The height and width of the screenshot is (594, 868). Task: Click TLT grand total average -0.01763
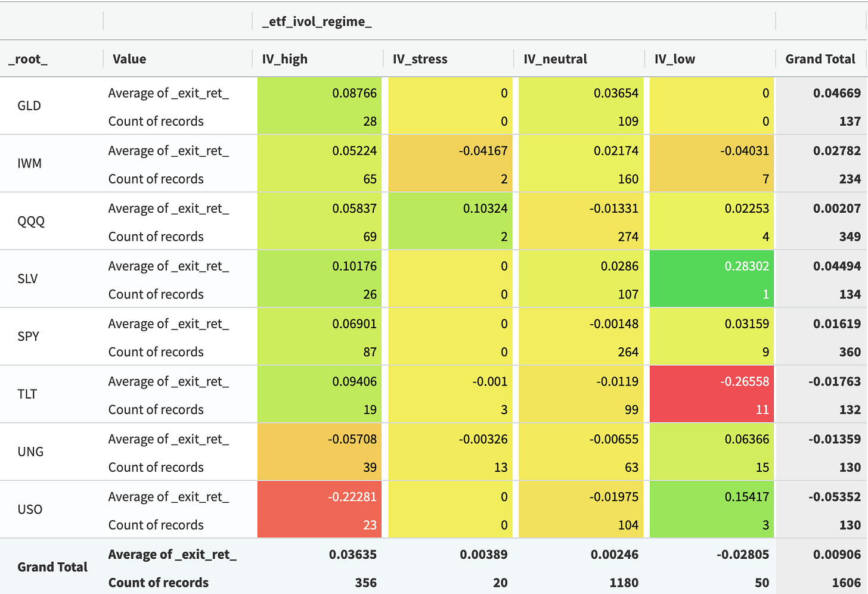pos(835,381)
